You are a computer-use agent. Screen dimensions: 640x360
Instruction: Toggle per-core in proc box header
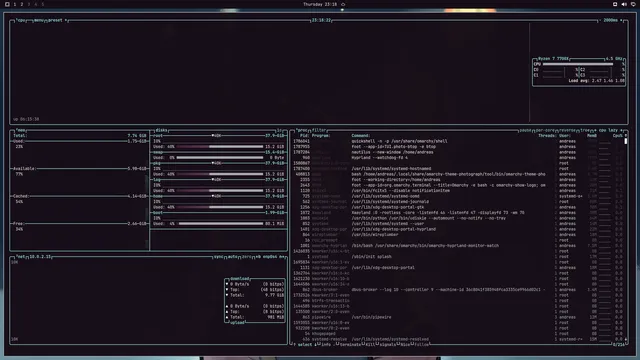click(545, 130)
